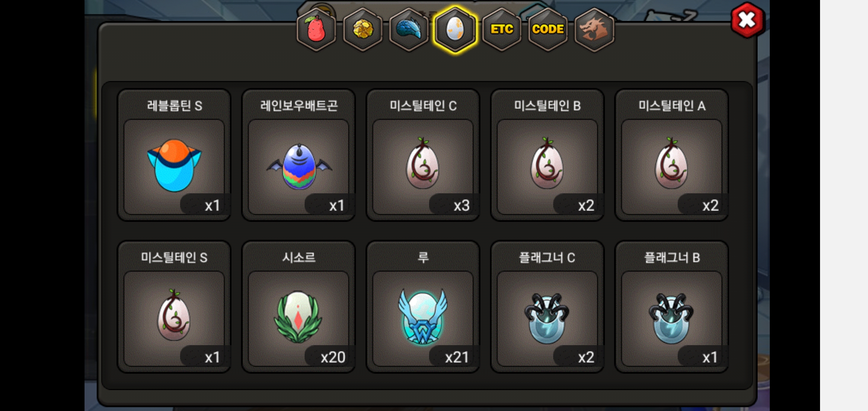Choose the 미스틸테인 C egg
The width and height of the screenshot is (868, 411).
[x=423, y=155]
